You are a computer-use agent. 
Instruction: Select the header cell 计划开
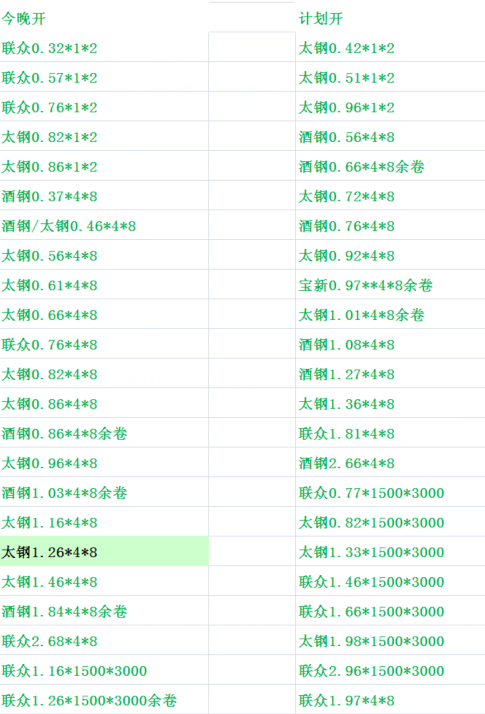(x=390, y=18)
